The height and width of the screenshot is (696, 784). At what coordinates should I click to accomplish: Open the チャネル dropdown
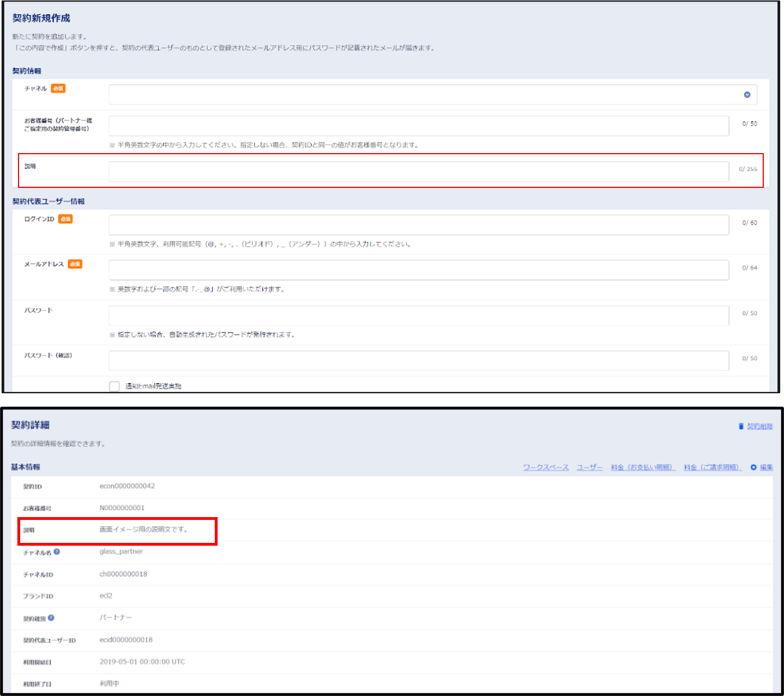[x=746, y=94]
